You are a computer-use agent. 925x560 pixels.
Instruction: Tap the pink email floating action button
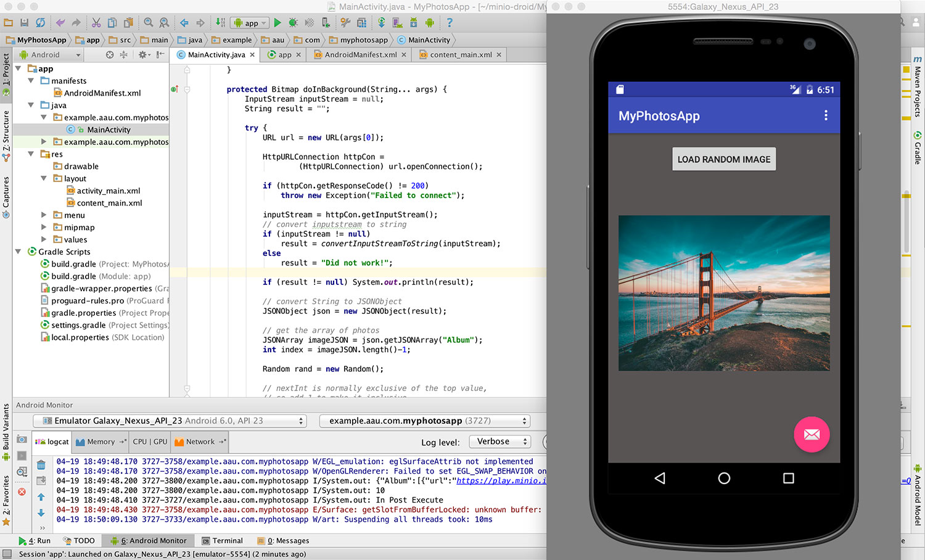click(811, 435)
